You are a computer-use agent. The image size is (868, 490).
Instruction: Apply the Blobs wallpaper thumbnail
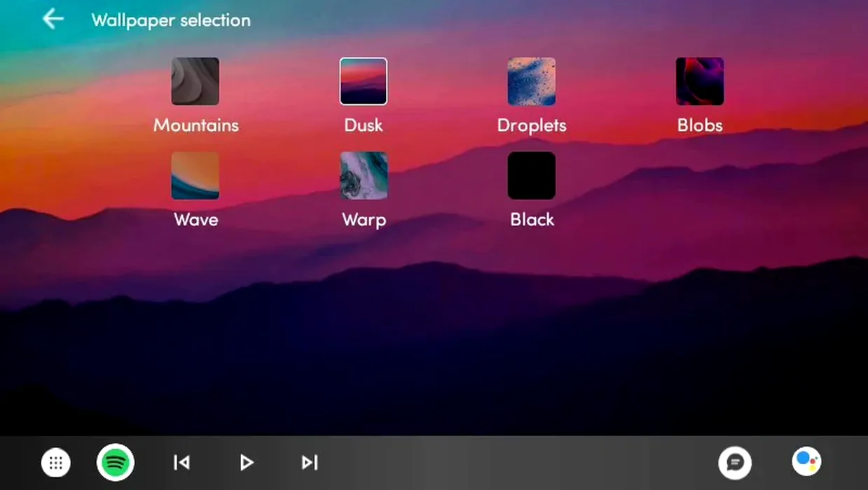coord(700,81)
